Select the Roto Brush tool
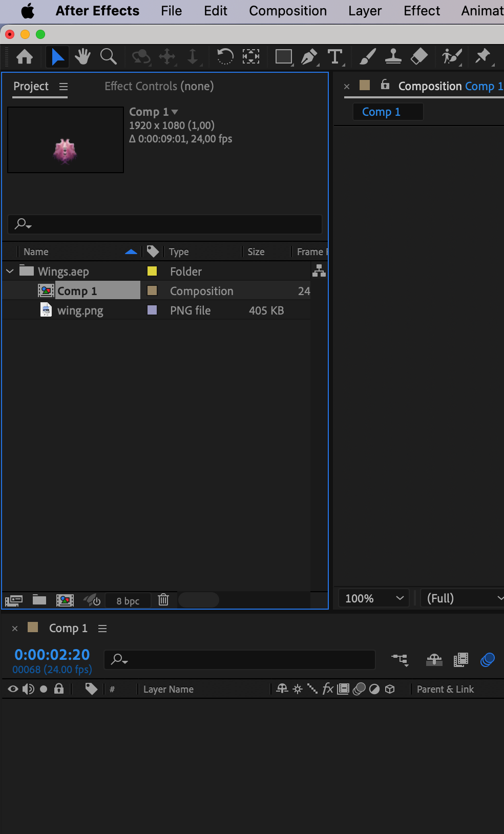 tap(452, 56)
